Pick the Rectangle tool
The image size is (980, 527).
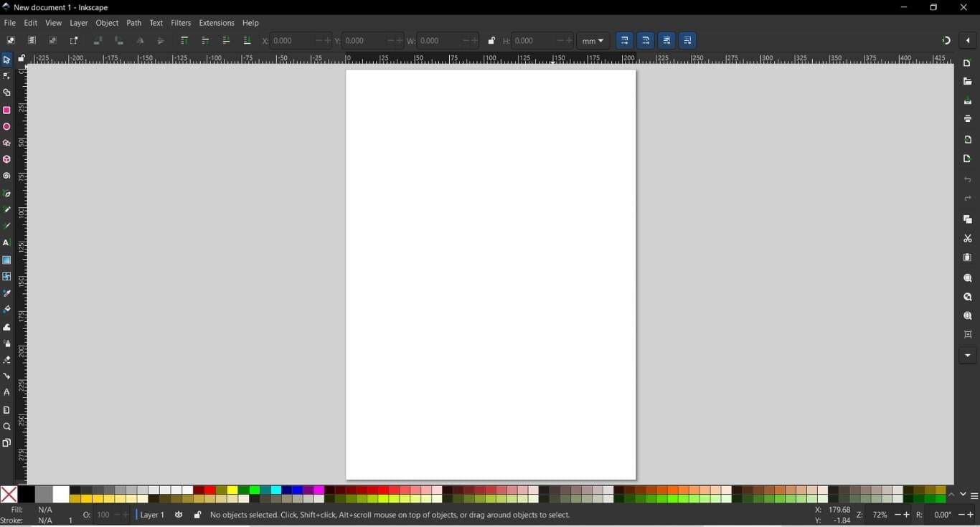coord(6,110)
